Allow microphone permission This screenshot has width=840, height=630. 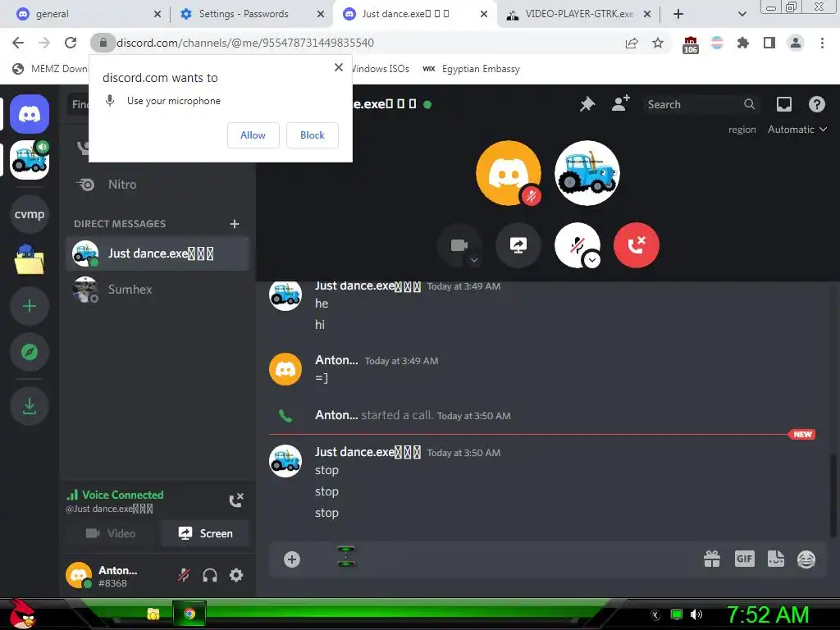(x=253, y=135)
